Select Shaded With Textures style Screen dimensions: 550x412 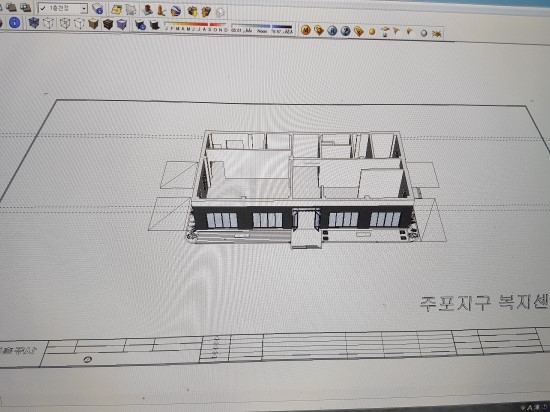pyautogui.click(x=108, y=25)
